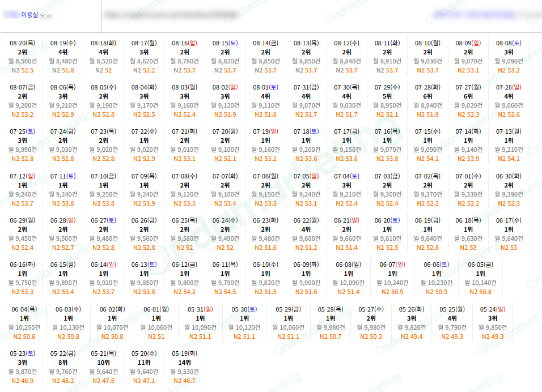Image resolution: width=542 pixels, height=392 pixels.
Task: Click the N2 49.4 score
Action: [x=412, y=336]
